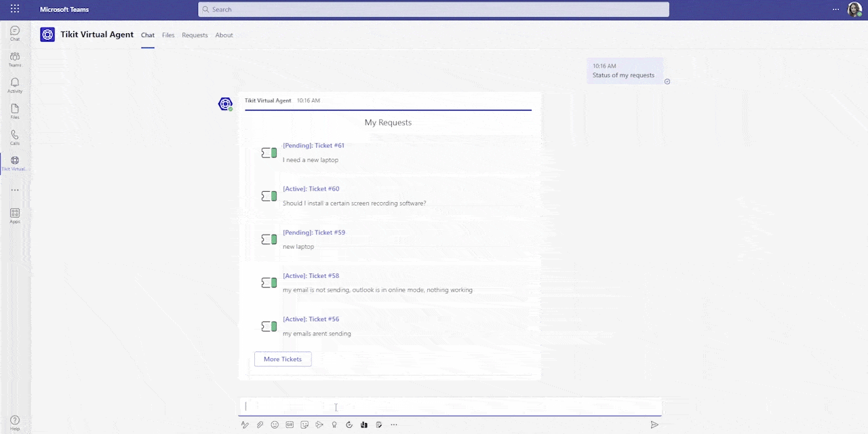
Task: Click the top Search box
Action: click(x=433, y=9)
